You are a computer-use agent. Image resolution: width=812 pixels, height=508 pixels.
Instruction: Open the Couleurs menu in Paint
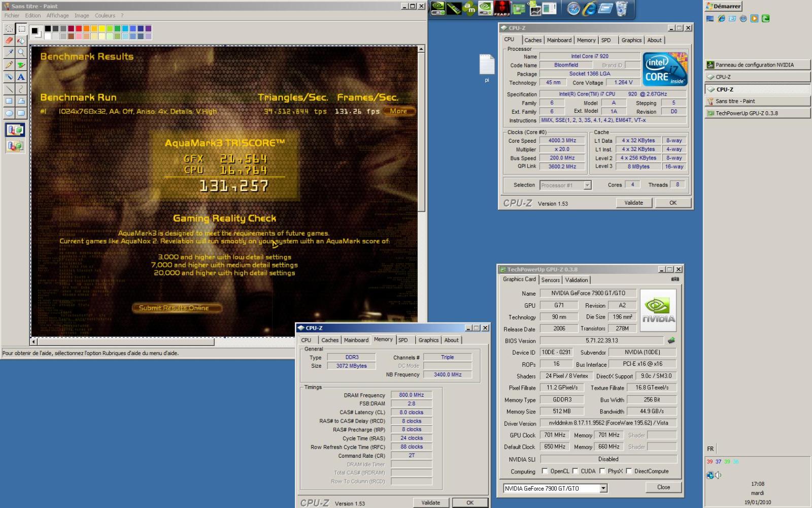(x=105, y=16)
